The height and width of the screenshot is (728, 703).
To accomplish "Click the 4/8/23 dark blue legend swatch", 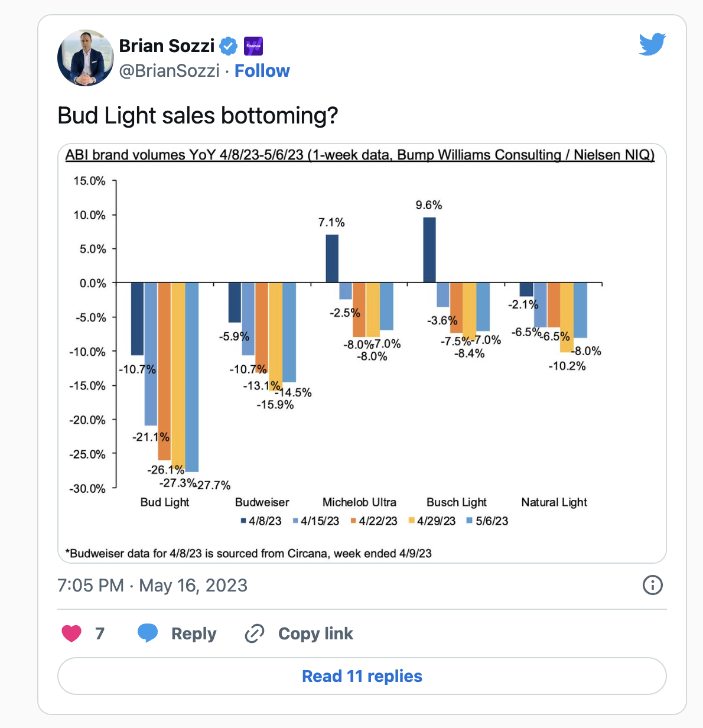I will (243, 521).
